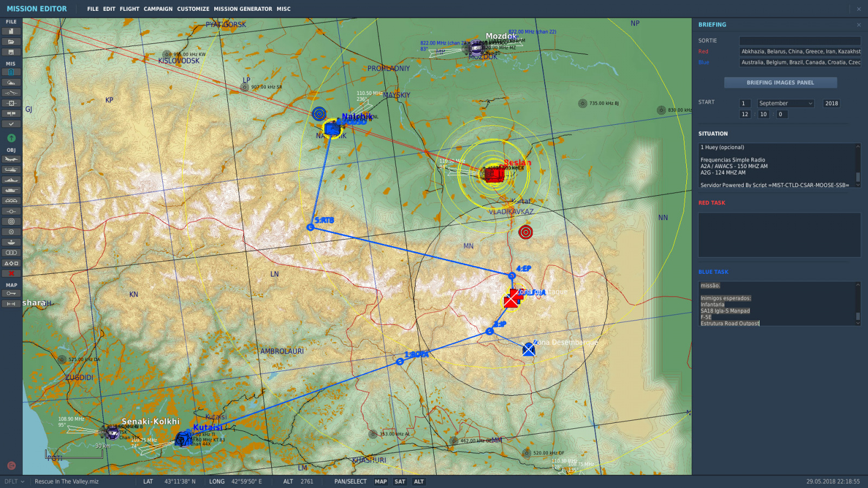This screenshot has height=488, width=868.
Task: Click the save mission disk icon
Action: tap(11, 52)
